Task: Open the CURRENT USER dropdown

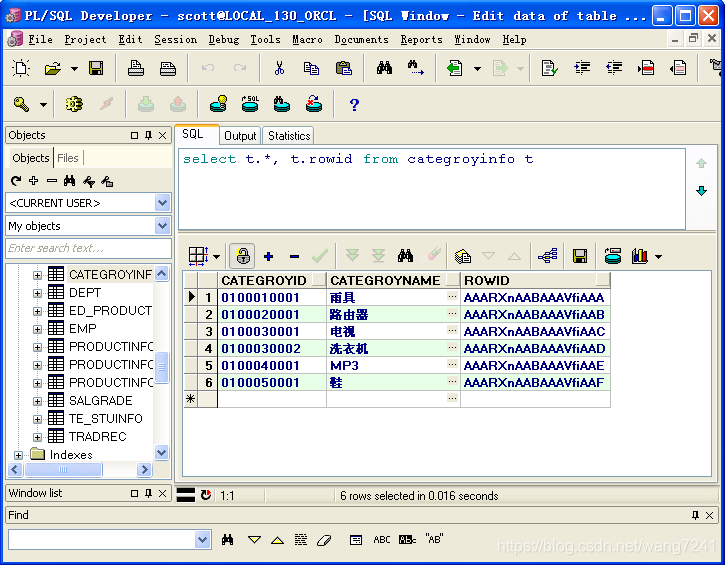Action: pos(162,203)
